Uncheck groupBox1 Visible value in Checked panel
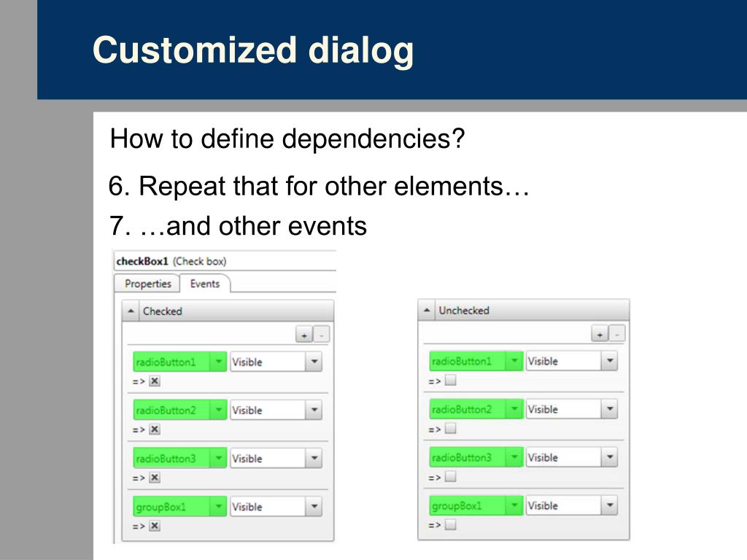The image size is (747, 560). (x=155, y=526)
